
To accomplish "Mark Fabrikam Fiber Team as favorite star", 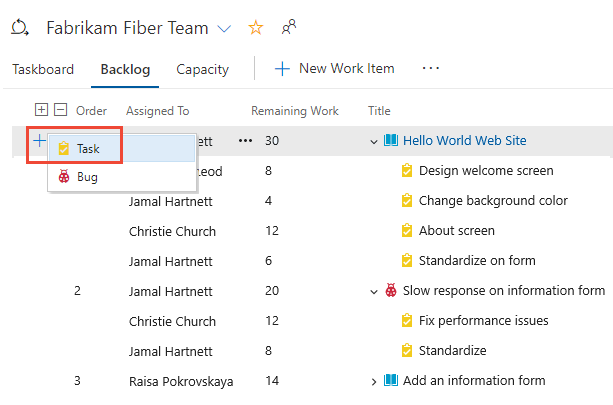I will click(x=256, y=28).
